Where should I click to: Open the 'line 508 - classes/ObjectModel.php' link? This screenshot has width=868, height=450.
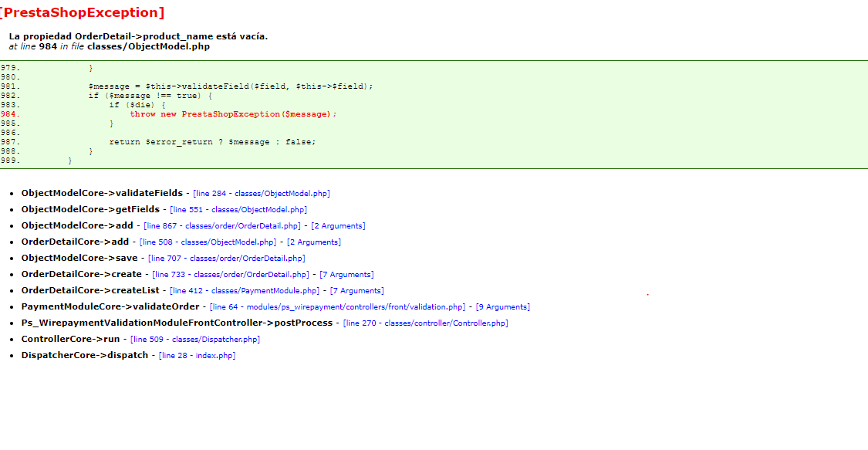pos(208,242)
